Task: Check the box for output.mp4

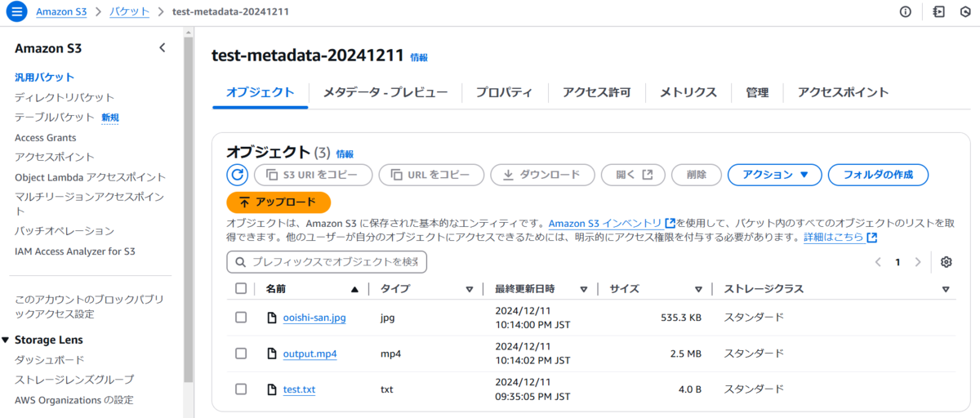Action: (241, 354)
